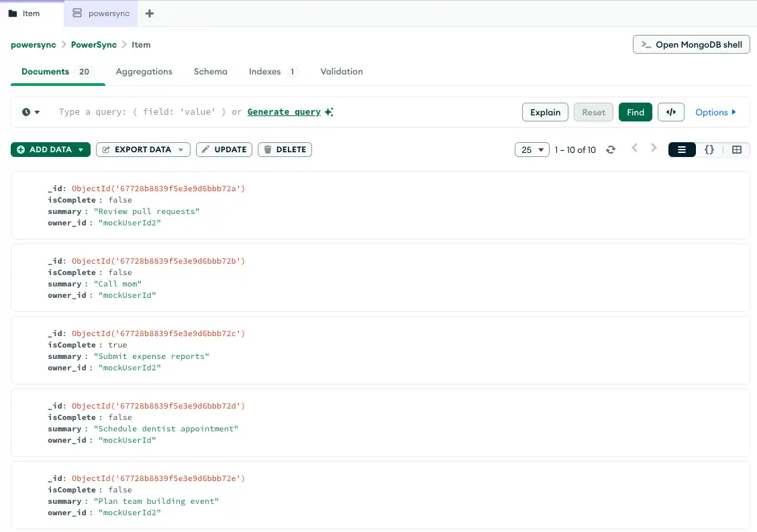Click the query input field

168,112
